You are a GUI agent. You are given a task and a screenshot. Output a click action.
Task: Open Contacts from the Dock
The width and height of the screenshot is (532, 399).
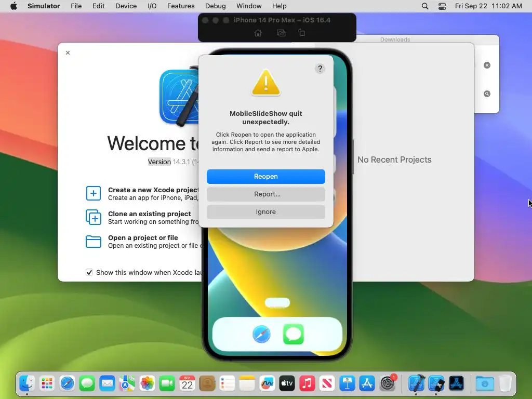point(207,383)
